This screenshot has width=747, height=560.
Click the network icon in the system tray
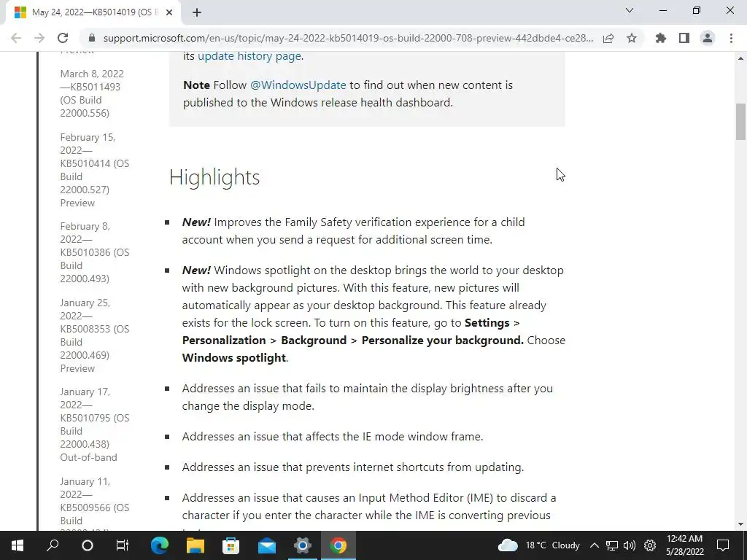(612, 545)
